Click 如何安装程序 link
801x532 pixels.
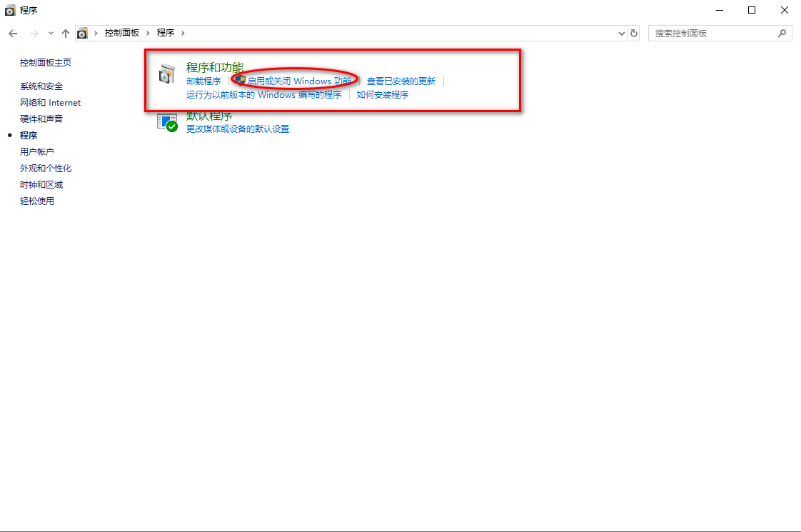383,95
